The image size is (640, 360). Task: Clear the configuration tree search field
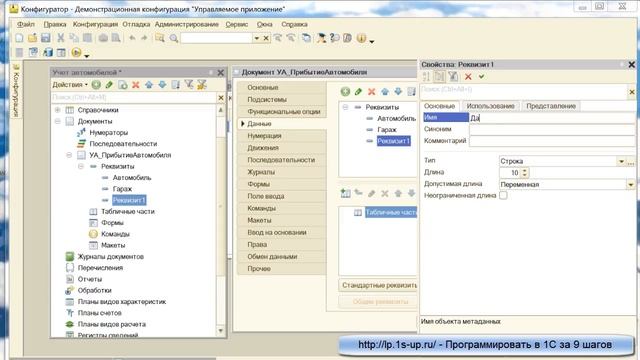point(221,98)
